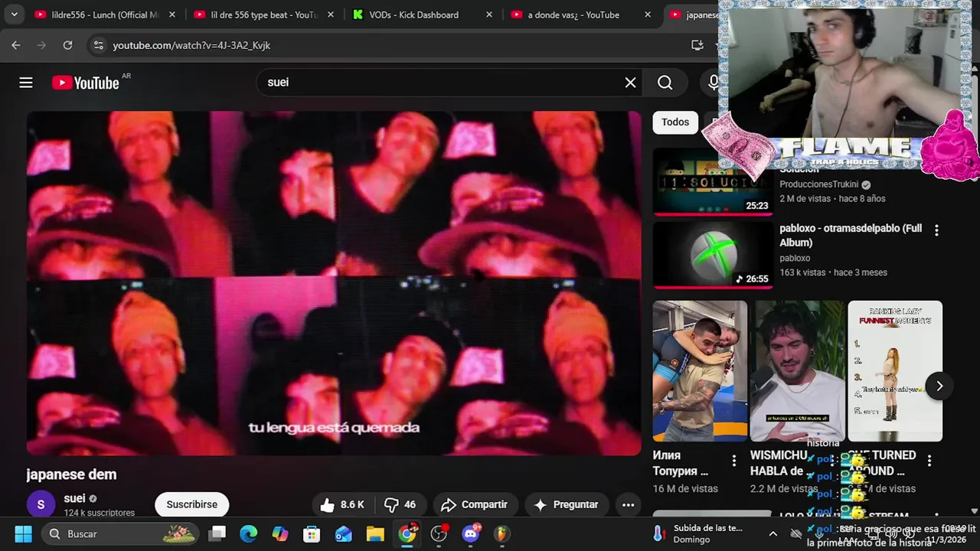The width and height of the screenshot is (980, 551).
Task: Open the 'WISMICHU HABLA de' Shorts thumbnail
Action: point(797,370)
